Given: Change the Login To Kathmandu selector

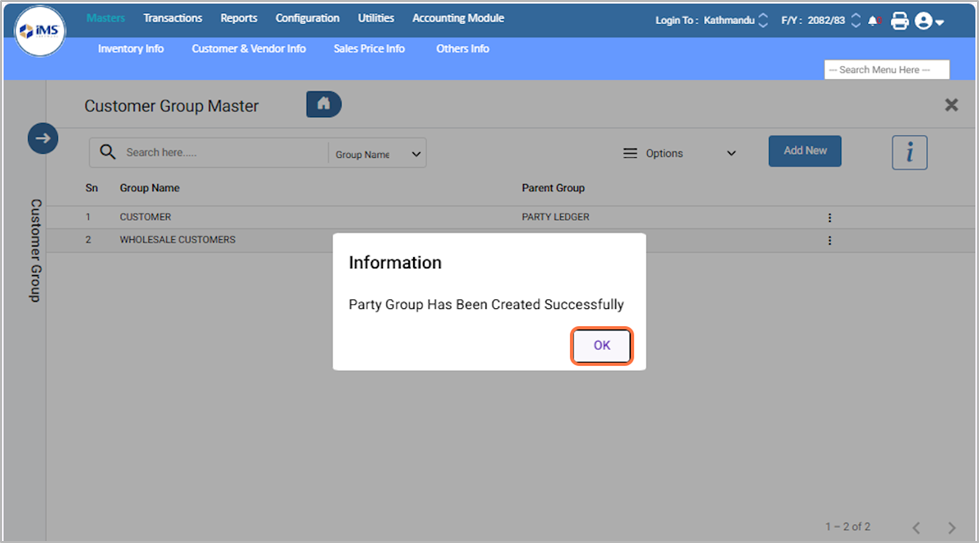Looking at the screenshot, I should point(763,20).
